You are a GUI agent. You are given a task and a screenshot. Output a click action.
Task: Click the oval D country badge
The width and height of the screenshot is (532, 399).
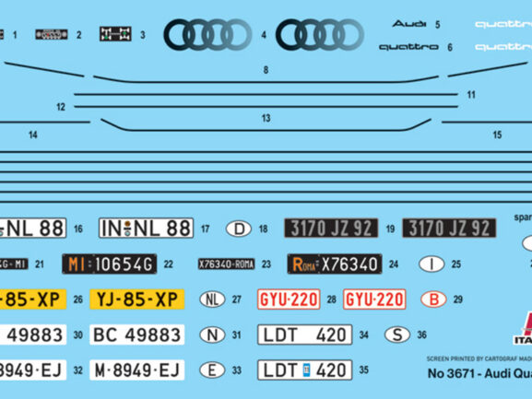(x=239, y=229)
